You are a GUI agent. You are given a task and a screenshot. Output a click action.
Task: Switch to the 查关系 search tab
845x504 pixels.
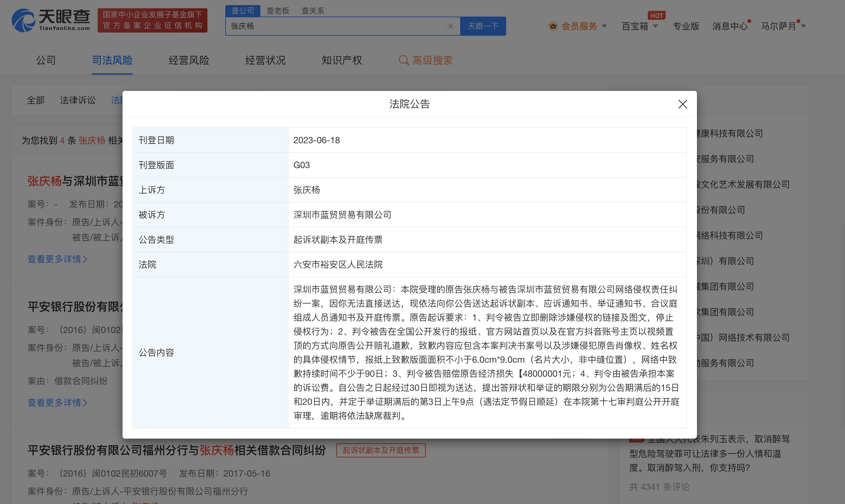tap(313, 11)
